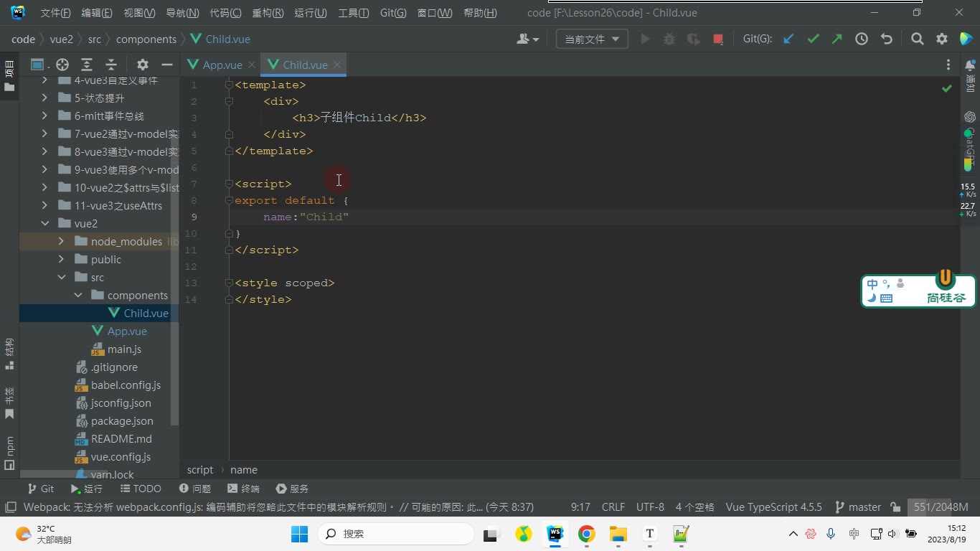The height and width of the screenshot is (551, 980).
Task: Click the UTF-8 encoding status
Action: click(x=650, y=507)
